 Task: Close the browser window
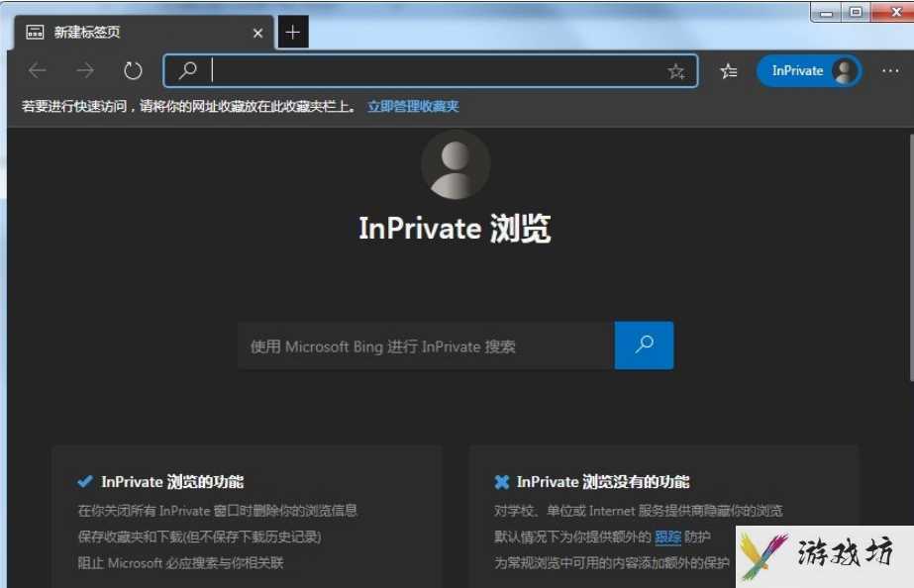tap(894, 12)
